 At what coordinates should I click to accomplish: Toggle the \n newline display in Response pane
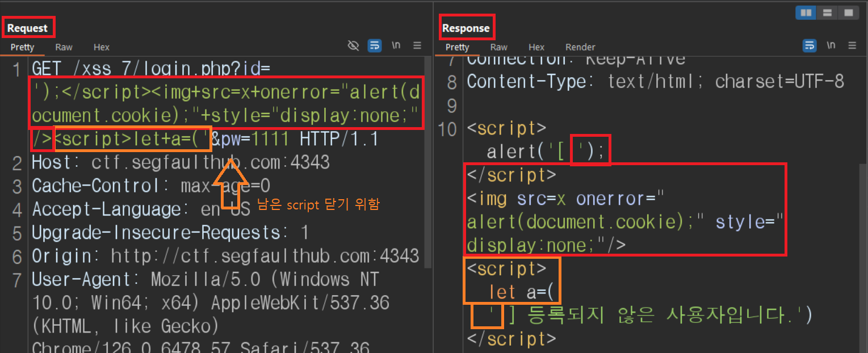(x=831, y=46)
